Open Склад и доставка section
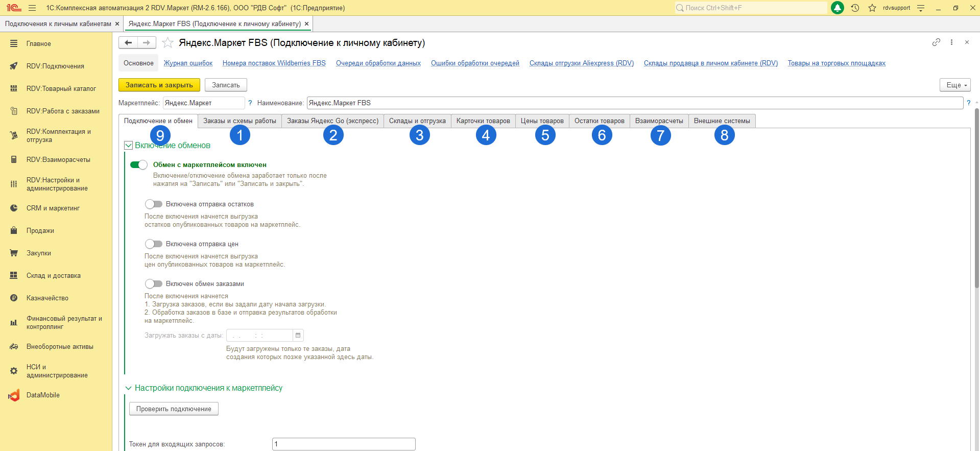 pyautogui.click(x=56, y=275)
